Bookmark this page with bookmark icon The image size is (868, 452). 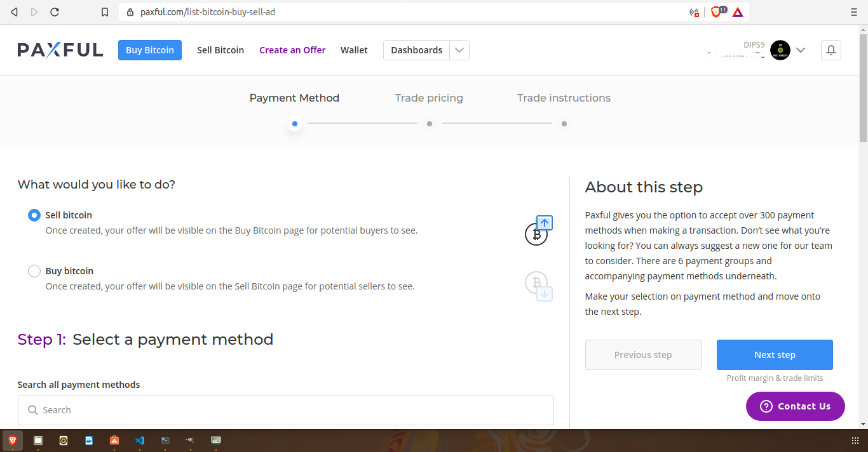105,12
